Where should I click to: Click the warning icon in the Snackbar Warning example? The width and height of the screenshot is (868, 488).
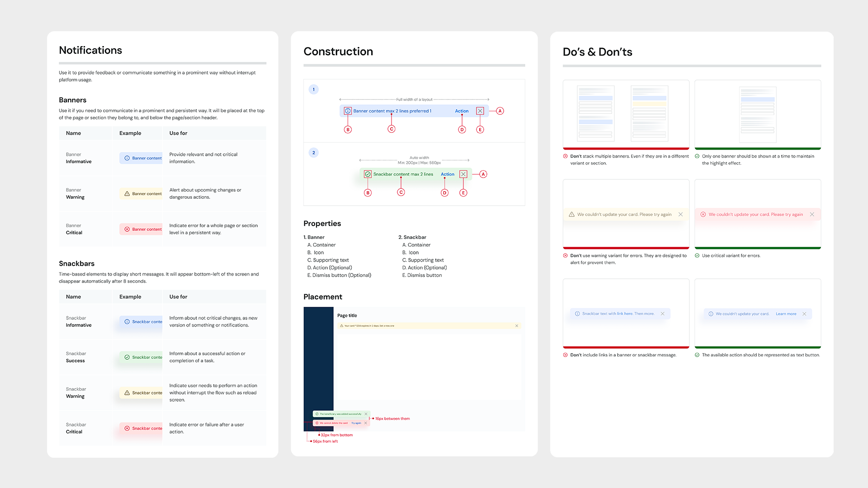click(x=127, y=393)
